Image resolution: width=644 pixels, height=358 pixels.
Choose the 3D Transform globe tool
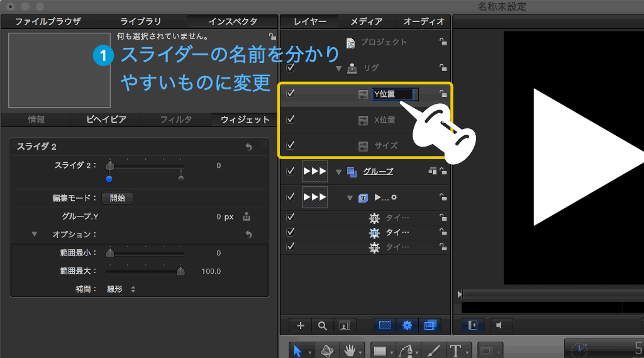pyautogui.click(x=327, y=350)
